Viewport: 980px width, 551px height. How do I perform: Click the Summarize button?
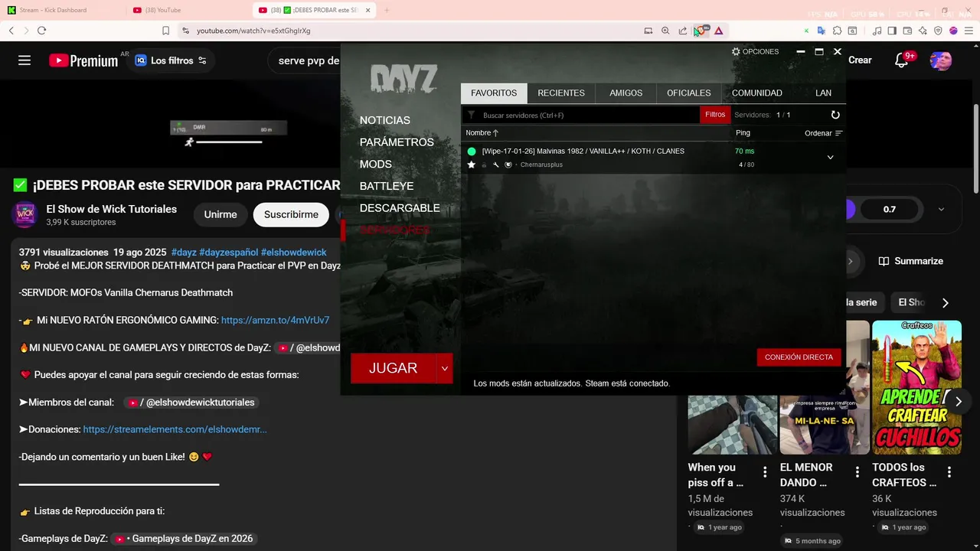911,261
